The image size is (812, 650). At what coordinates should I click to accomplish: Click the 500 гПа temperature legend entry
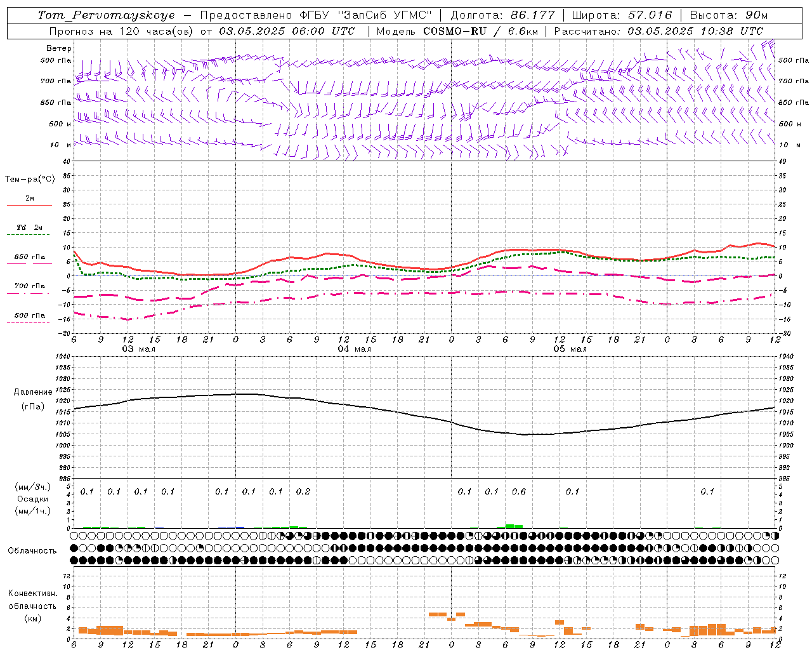pyautogui.click(x=30, y=315)
